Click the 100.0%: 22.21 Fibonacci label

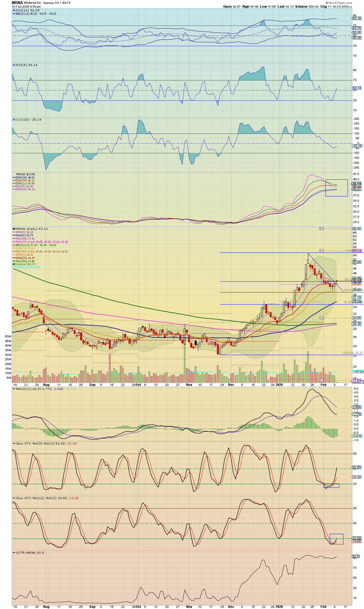(353, 353)
